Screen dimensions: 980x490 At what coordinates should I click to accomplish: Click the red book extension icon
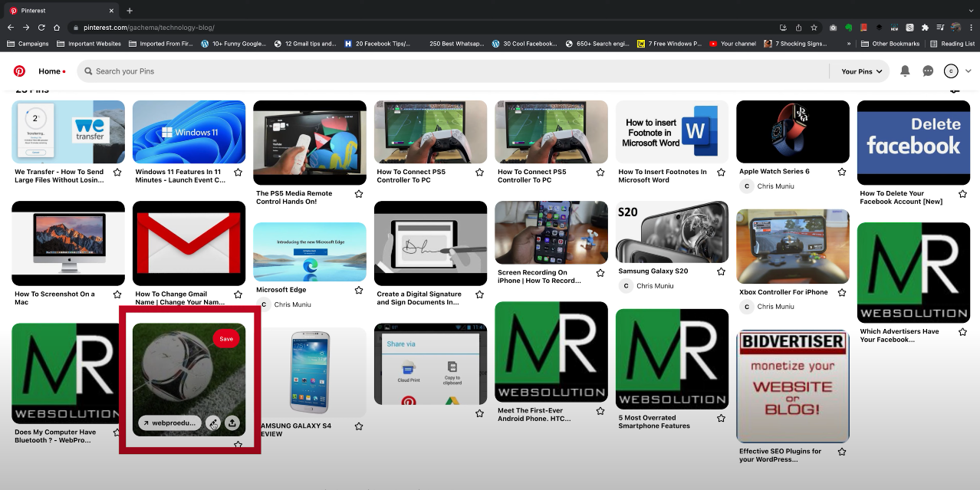(x=864, y=28)
